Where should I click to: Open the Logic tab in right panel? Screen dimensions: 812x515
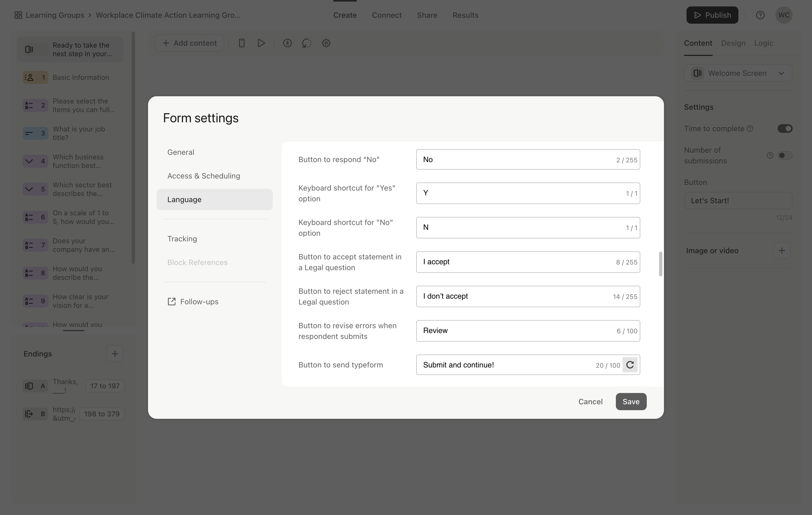pos(763,43)
